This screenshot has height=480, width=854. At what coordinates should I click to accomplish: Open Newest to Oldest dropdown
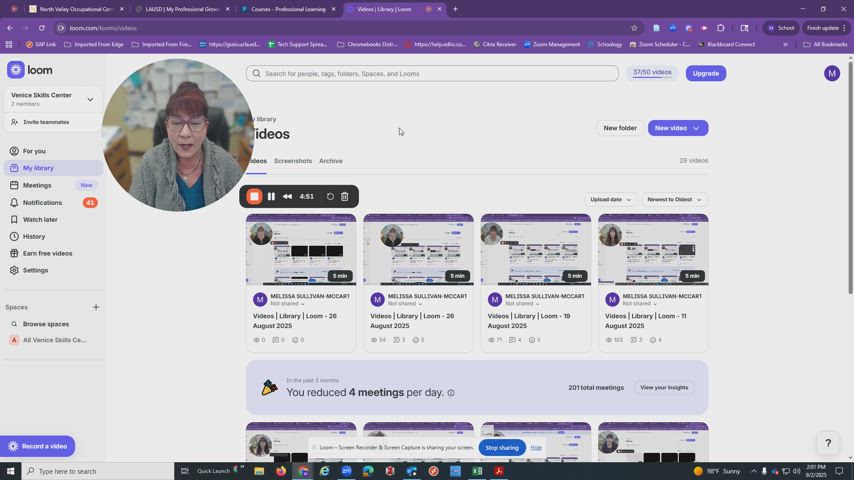674,199
